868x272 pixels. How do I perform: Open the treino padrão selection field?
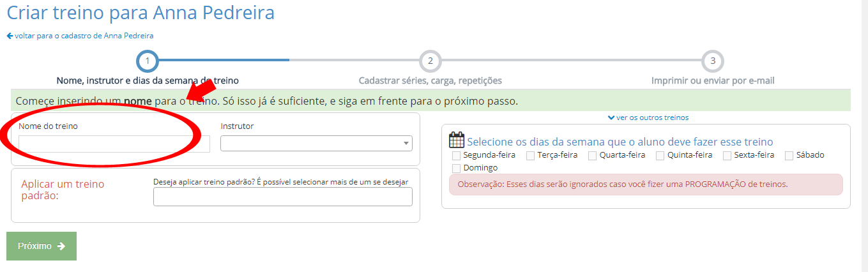click(x=282, y=197)
